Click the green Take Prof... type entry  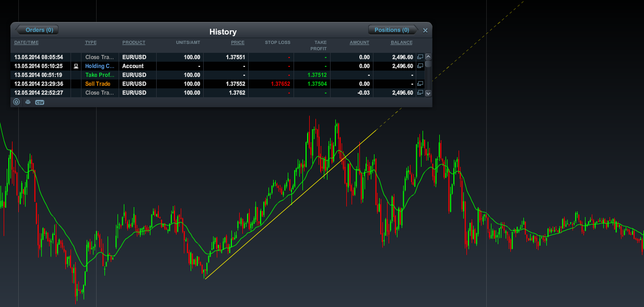coord(100,75)
